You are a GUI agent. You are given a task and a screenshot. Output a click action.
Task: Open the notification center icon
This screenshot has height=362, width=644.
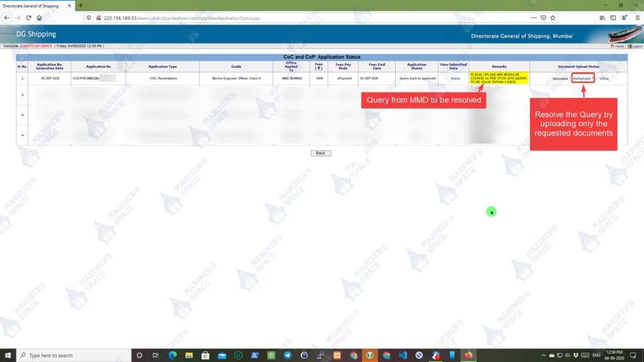(x=633, y=356)
